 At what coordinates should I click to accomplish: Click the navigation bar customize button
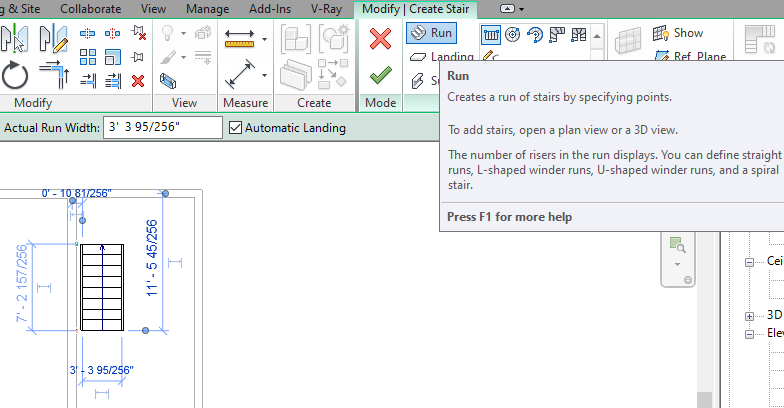(x=688, y=280)
